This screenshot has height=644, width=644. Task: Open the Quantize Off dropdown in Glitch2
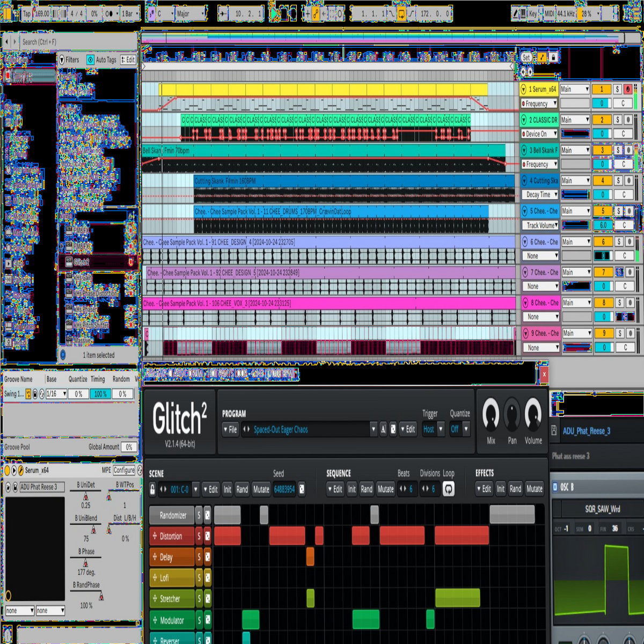coord(459,429)
